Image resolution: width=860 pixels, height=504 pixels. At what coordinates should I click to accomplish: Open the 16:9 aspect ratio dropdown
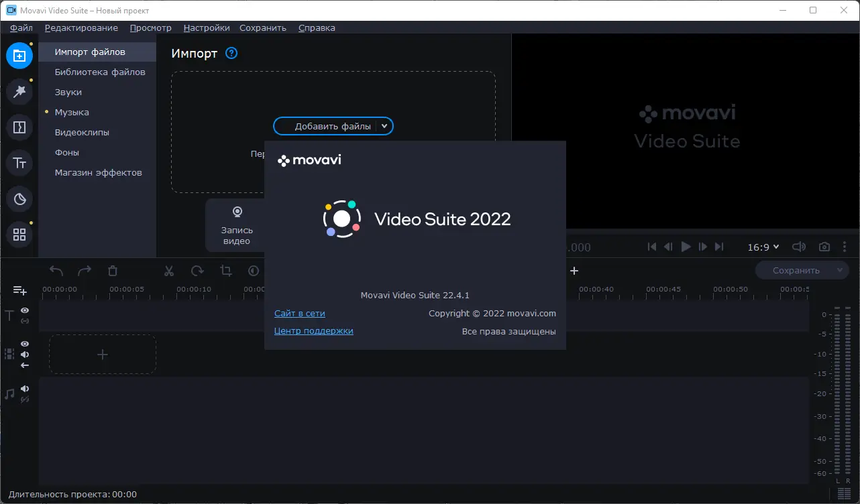(763, 247)
